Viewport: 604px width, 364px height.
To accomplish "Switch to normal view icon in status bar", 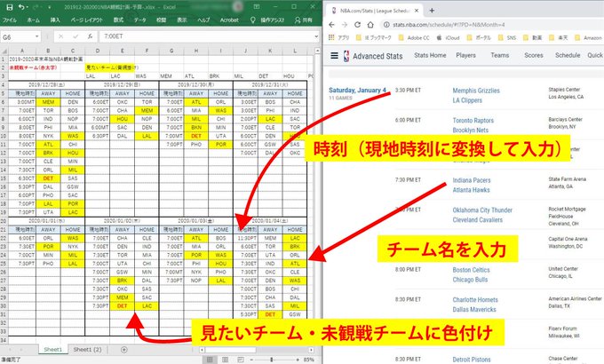I will pyautogui.click(x=210, y=360).
